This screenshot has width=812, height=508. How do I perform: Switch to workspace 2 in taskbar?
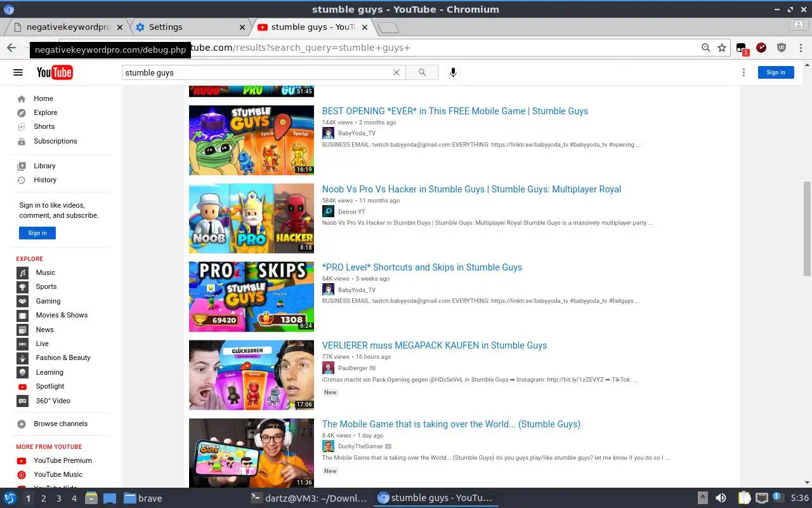(x=43, y=498)
